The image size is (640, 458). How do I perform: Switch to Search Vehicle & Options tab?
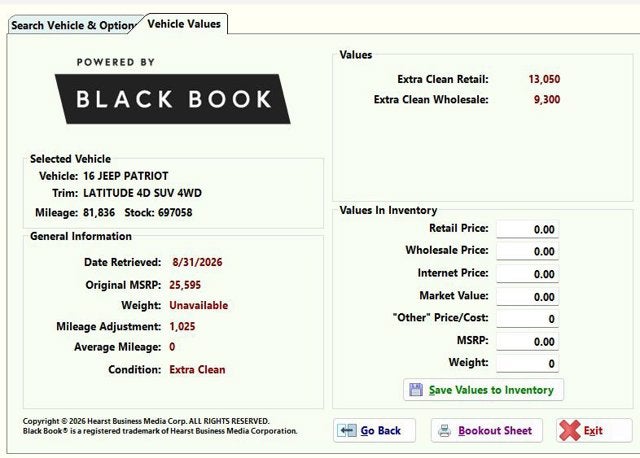(x=73, y=25)
